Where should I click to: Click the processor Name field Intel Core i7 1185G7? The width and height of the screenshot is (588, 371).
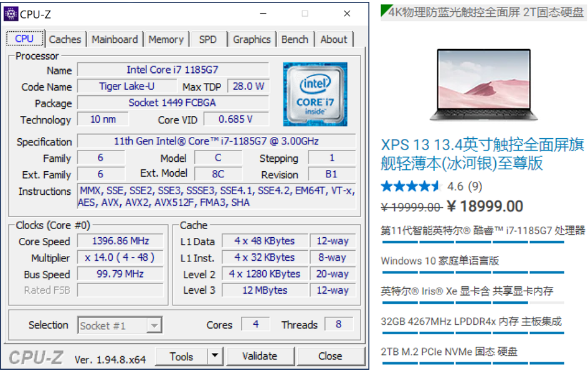[x=173, y=70]
